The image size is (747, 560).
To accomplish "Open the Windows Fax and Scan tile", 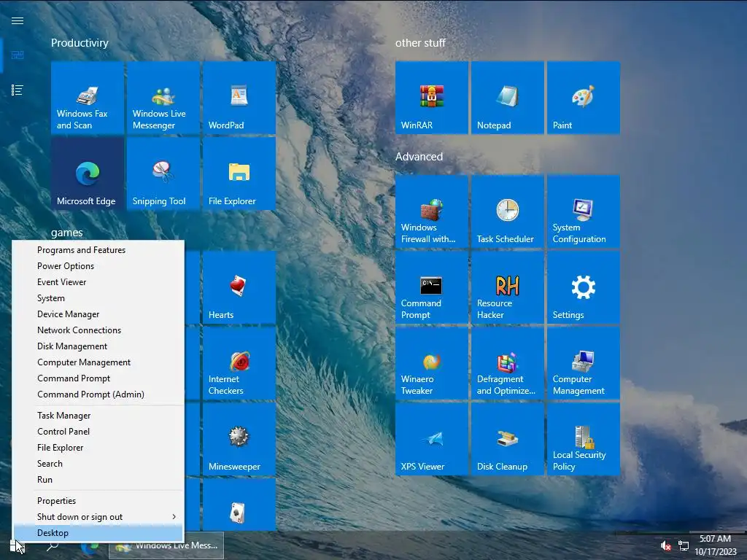I will (88, 98).
